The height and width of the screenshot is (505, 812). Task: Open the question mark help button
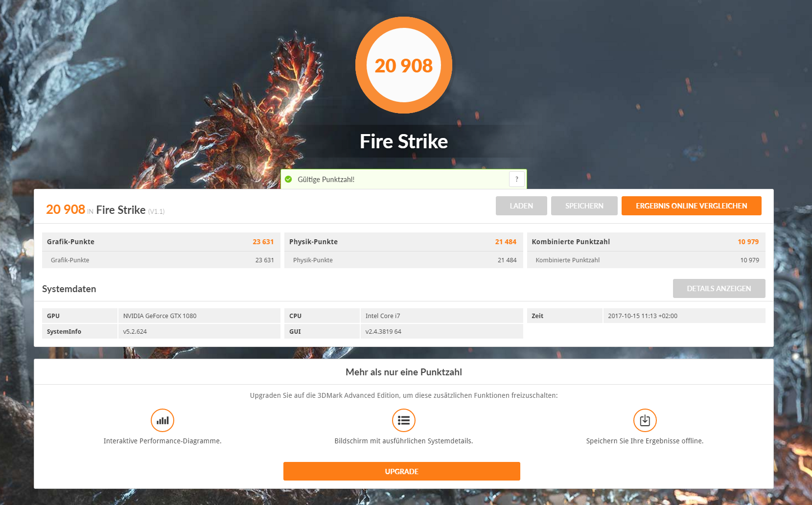coord(517,179)
